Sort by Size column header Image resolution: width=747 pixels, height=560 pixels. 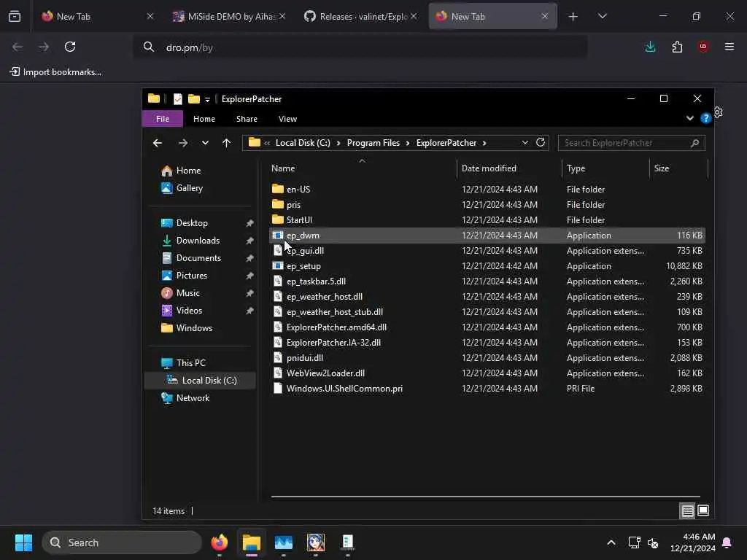[661, 168]
